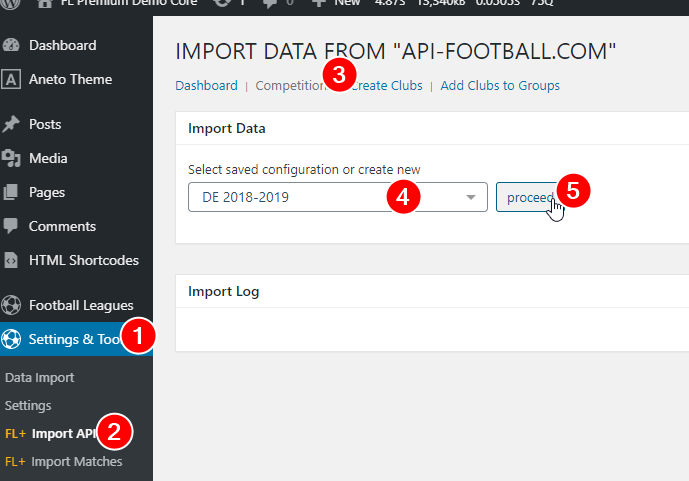Screen dimensions: 689x481
Task: Click the comments bubble icon in admin bar
Action: pyautogui.click(x=270, y=4)
